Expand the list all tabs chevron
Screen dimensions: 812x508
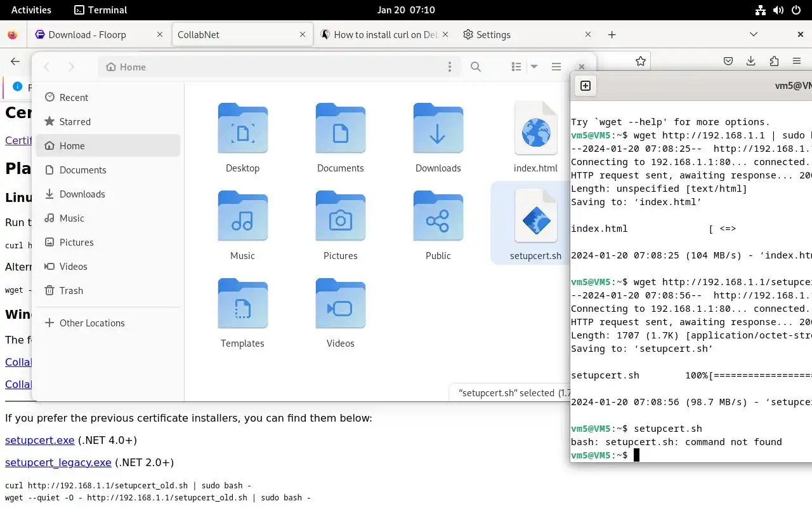click(754, 34)
